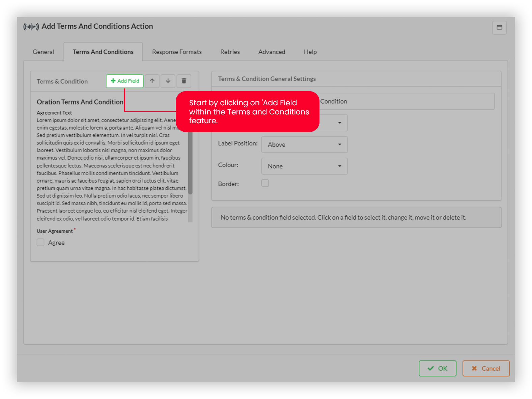Screen dimensions: 532x399
Task: Move selected field up with arrow icon
Action: pyautogui.click(x=152, y=81)
